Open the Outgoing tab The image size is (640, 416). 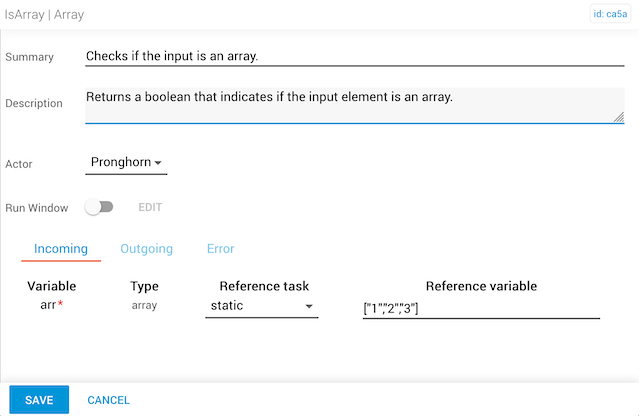pos(146,249)
